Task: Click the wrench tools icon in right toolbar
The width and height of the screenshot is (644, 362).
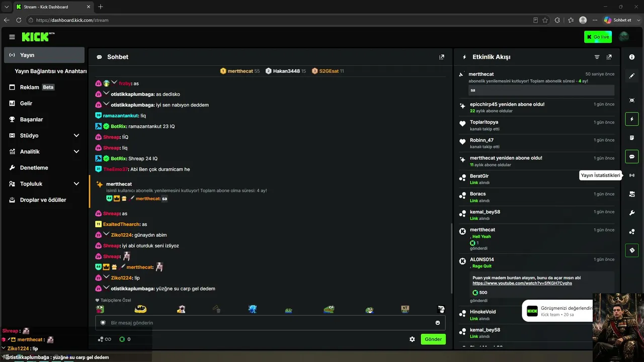Action: click(632, 213)
